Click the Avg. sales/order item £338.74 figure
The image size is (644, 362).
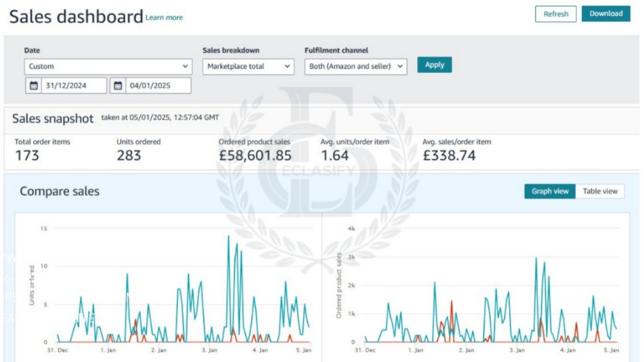coord(449,155)
